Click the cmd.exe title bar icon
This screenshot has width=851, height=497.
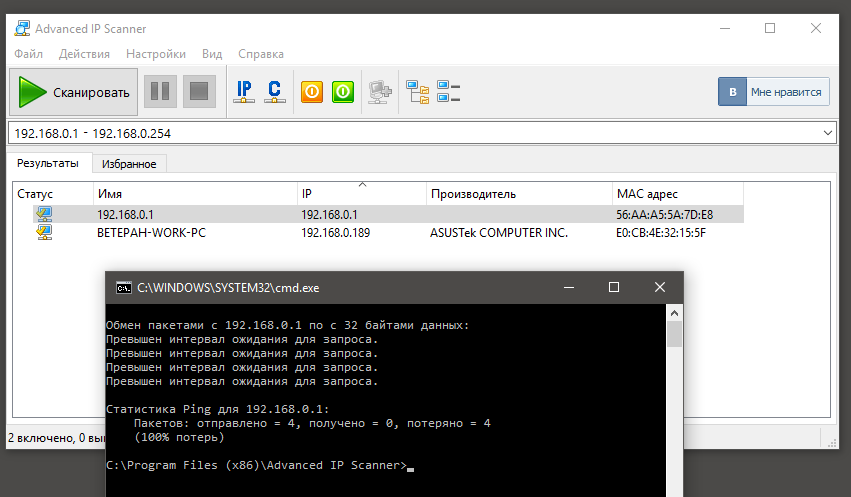point(123,287)
